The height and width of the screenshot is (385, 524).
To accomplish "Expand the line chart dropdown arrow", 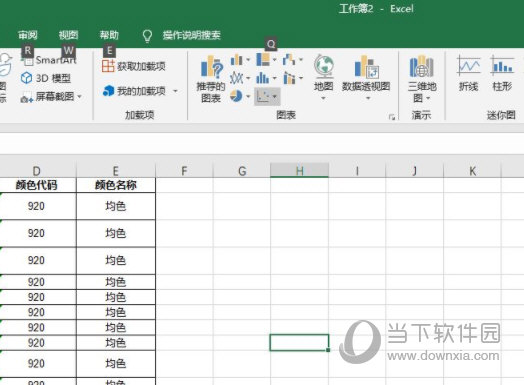I will click(248, 79).
